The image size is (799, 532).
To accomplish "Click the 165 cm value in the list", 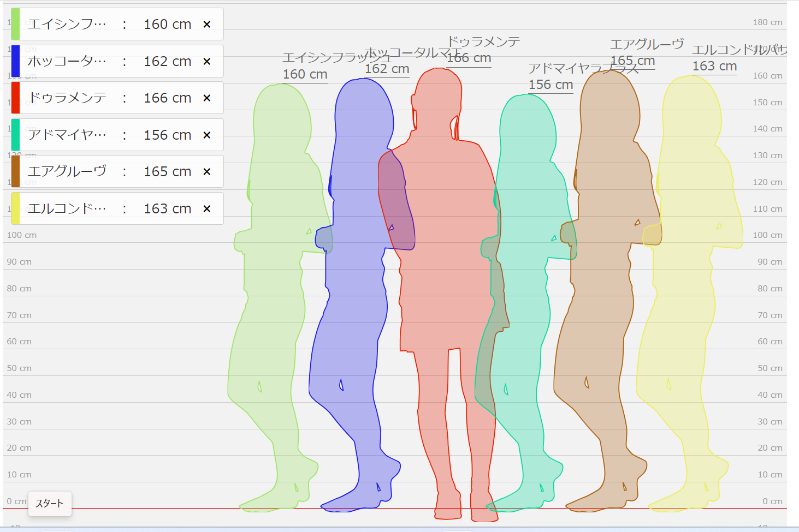I will coord(168,171).
